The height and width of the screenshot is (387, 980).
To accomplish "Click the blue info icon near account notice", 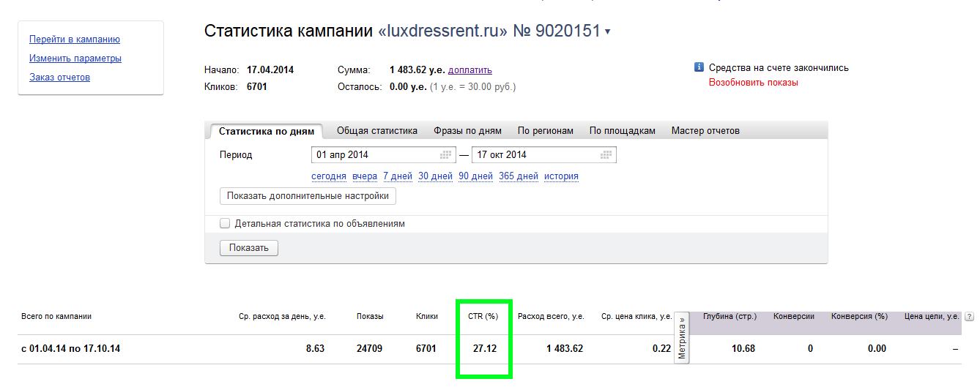I will [699, 67].
